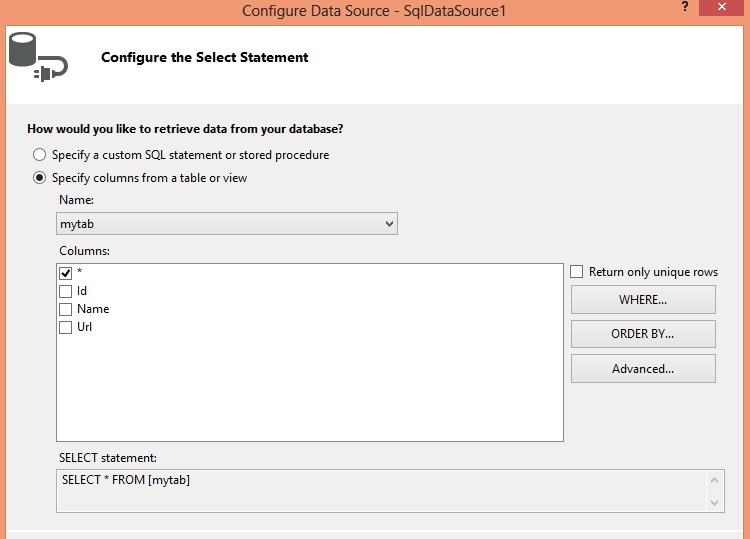750x539 pixels.
Task: Check the Url column checkbox
Action: coord(66,328)
